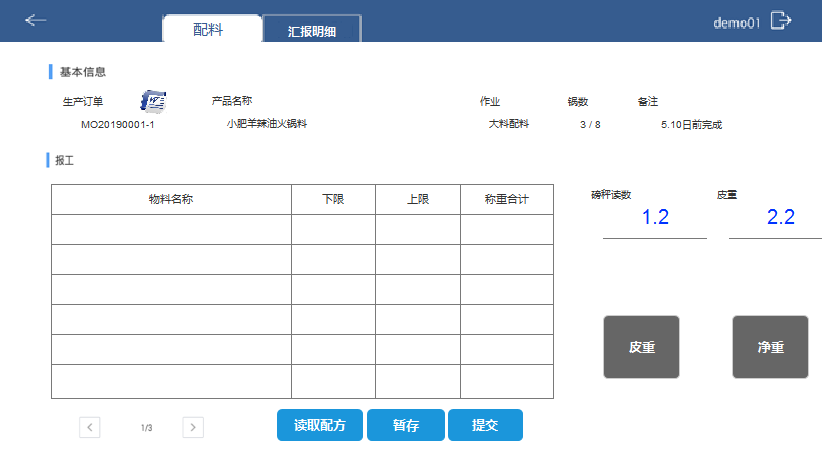This screenshot has height=458, width=822.
Task: Go to next page of table
Action: click(193, 428)
